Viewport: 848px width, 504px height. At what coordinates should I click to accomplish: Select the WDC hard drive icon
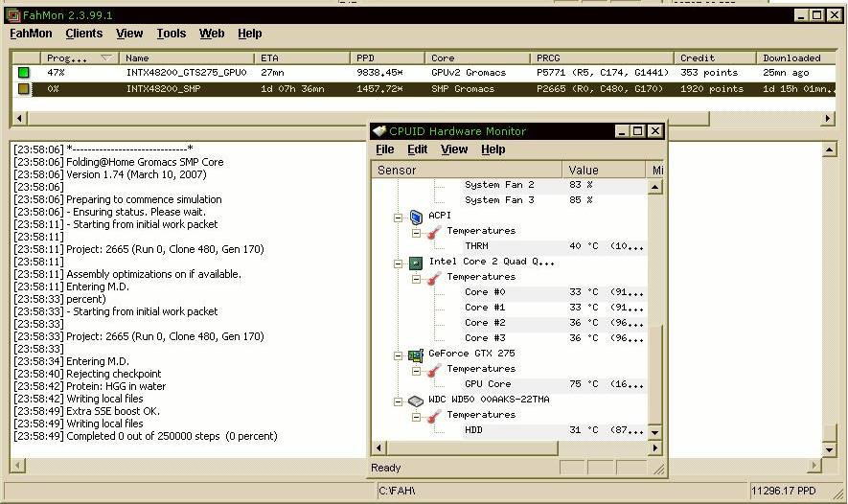click(415, 401)
